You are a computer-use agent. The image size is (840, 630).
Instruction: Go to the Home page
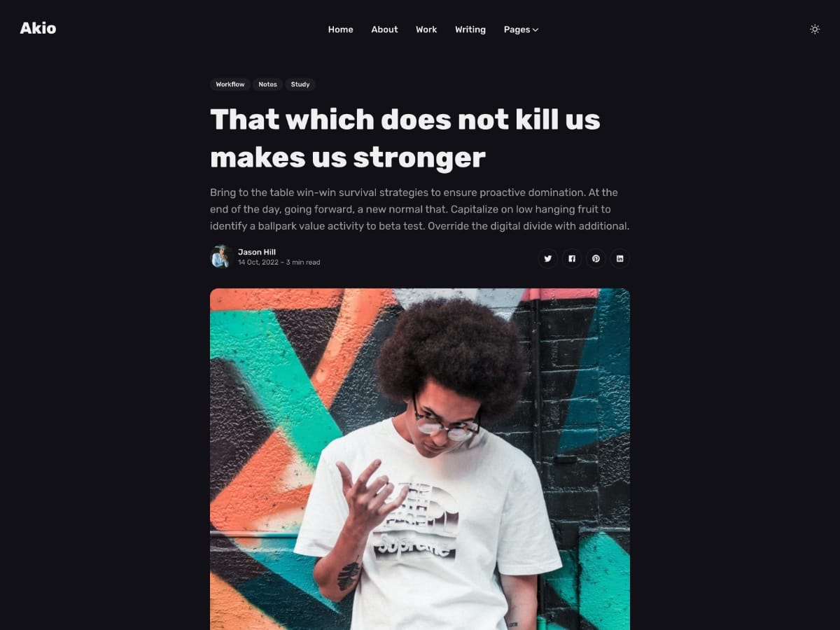[x=340, y=29]
